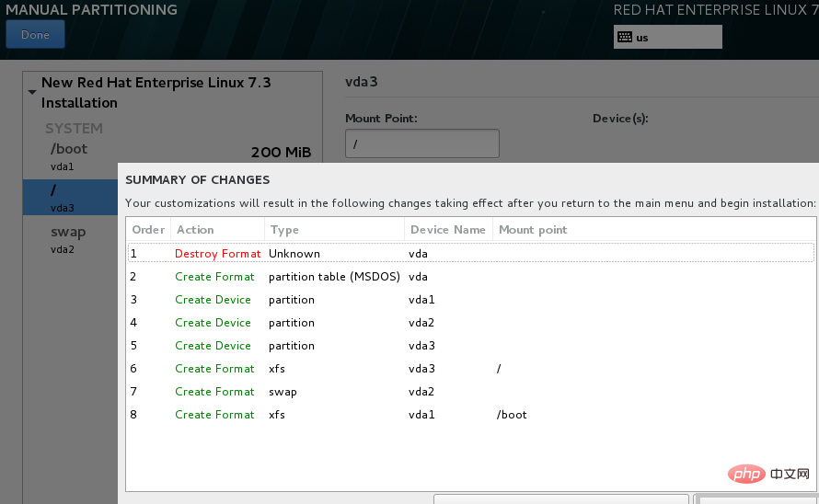Viewport: 819px width, 504px height.
Task: Sort by the Action column header
Action: coord(217,230)
